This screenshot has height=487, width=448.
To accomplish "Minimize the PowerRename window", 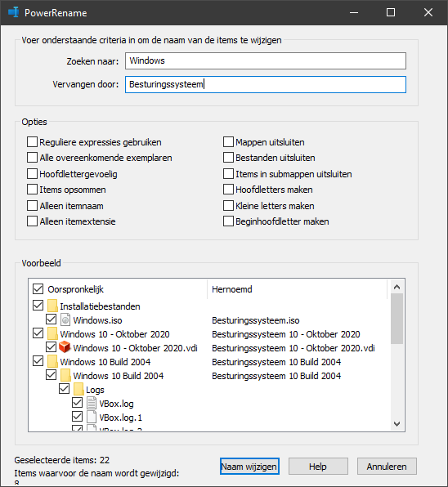I will (x=354, y=12).
